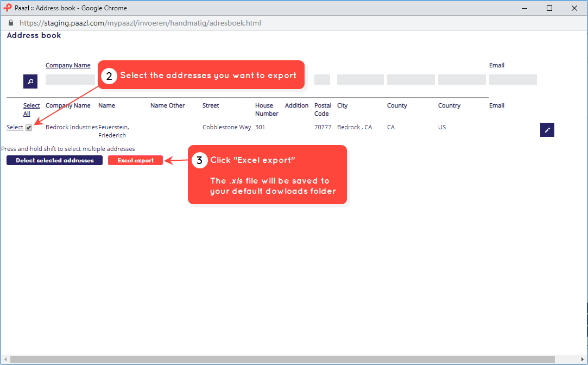Focus the County filter input field
Viewport: 588px width, 365px height.
tap(411, 79)
